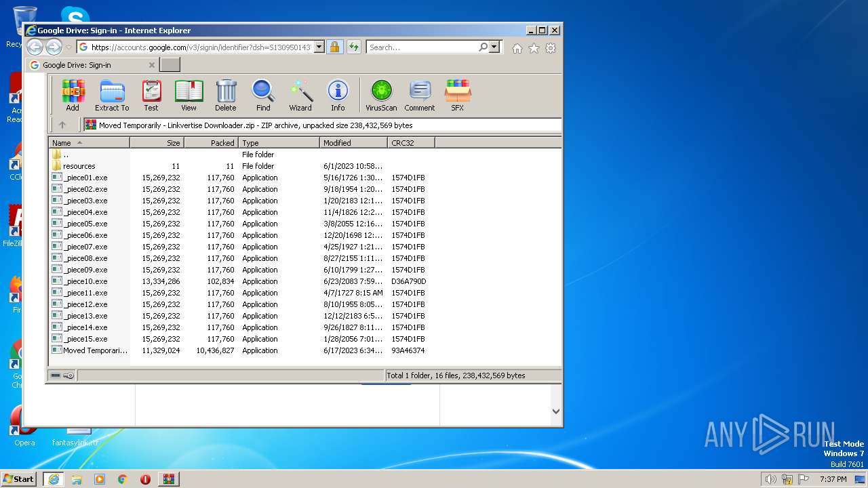Click Internet Explorer back button

35,47
